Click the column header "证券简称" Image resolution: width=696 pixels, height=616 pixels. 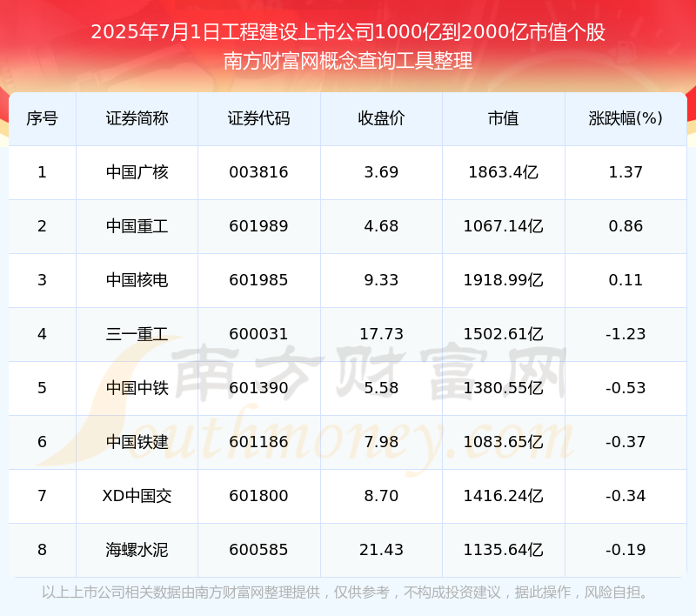(137, 118)
